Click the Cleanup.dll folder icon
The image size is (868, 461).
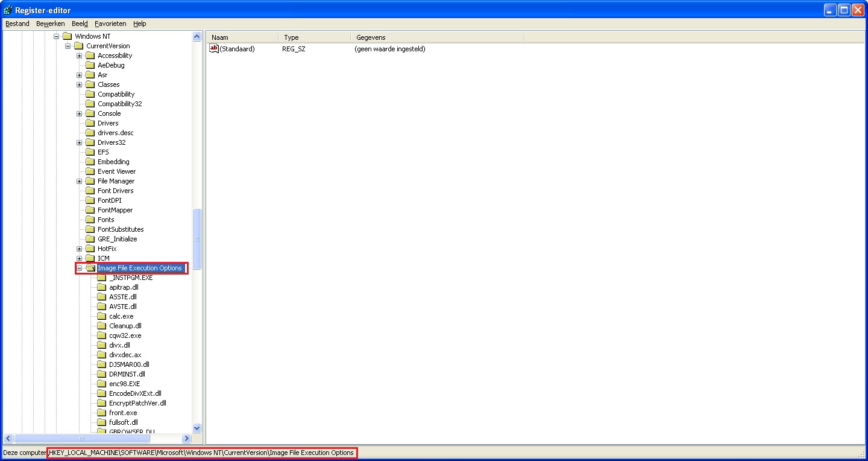click(x=102, y=326)
